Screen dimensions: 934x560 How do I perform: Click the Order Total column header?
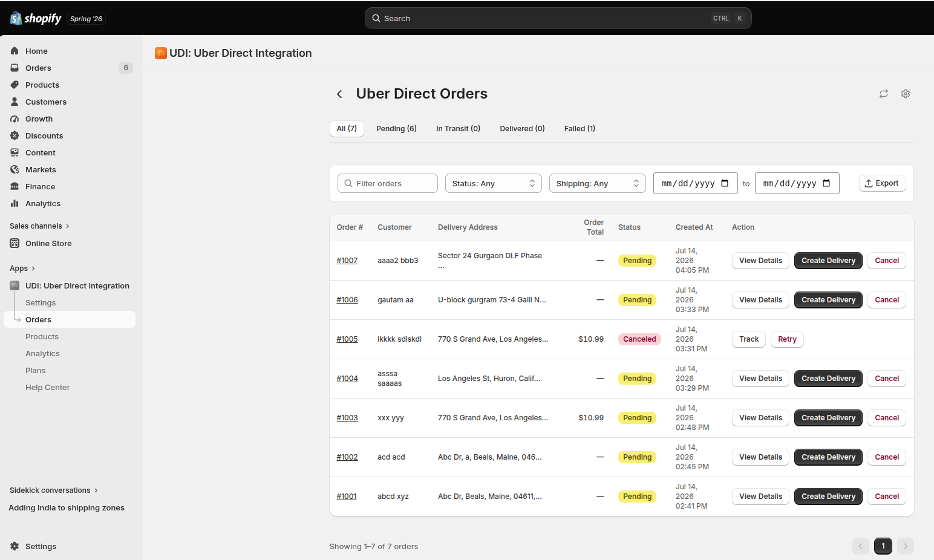click(593, 227)
